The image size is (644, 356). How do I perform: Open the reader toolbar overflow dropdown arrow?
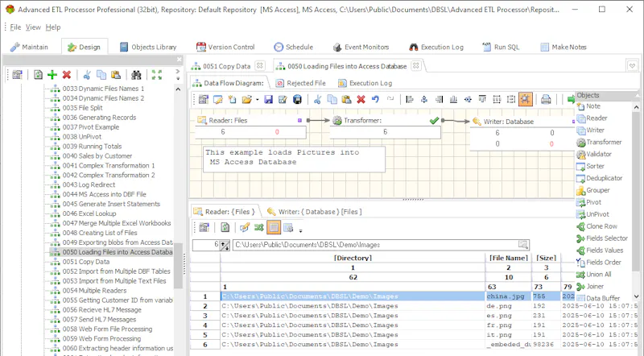(x=300, y=230)
